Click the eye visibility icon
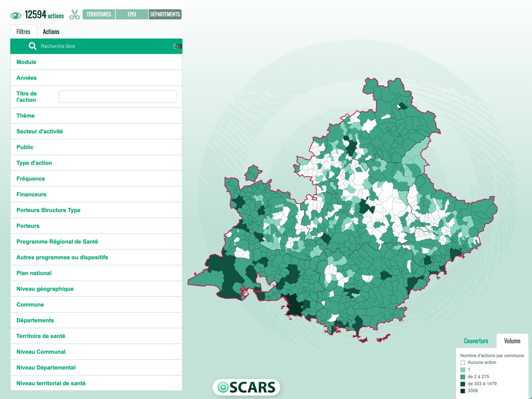532x399 pixels. (x=16, y=15)
